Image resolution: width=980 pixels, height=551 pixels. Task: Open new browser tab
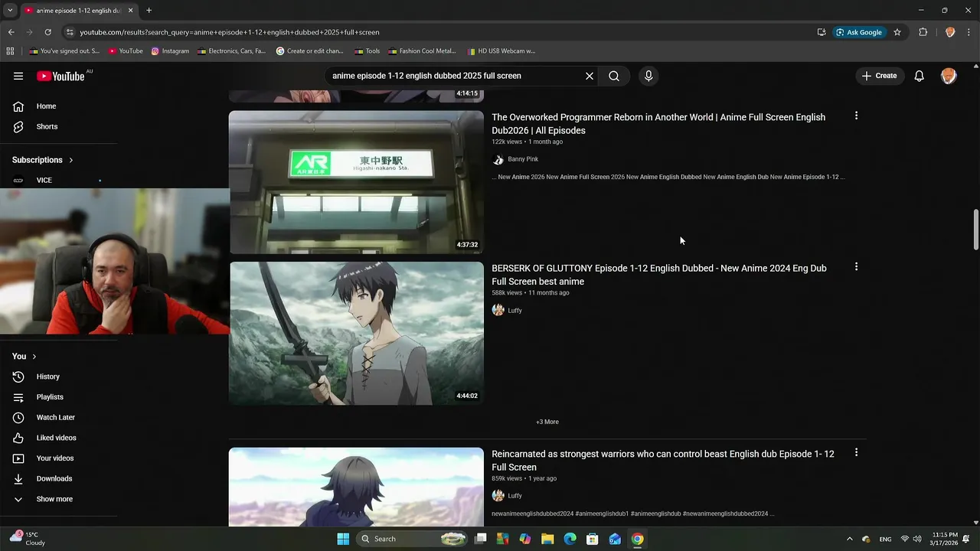coord(149,11)
